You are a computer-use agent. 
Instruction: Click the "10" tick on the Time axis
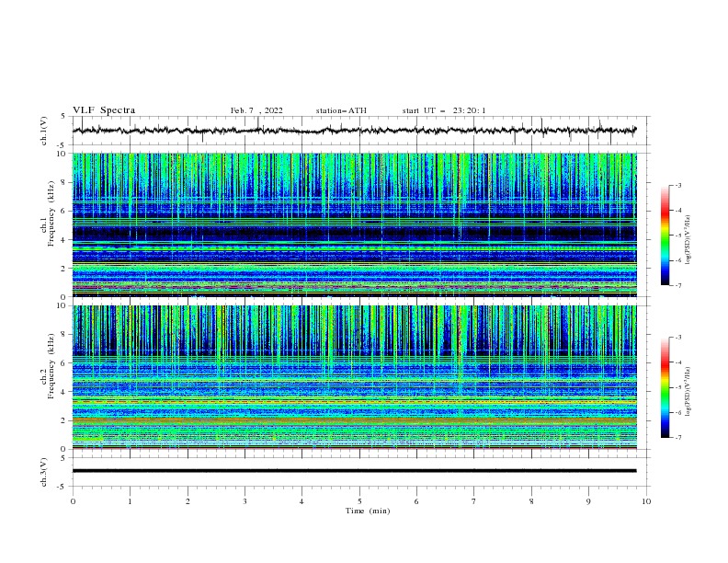tap(646, 501)
